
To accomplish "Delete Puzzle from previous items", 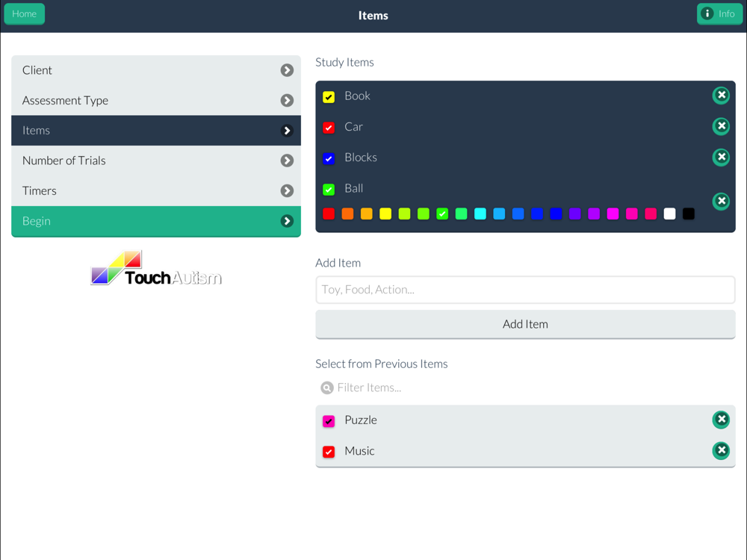I will [x=721, y=420].
